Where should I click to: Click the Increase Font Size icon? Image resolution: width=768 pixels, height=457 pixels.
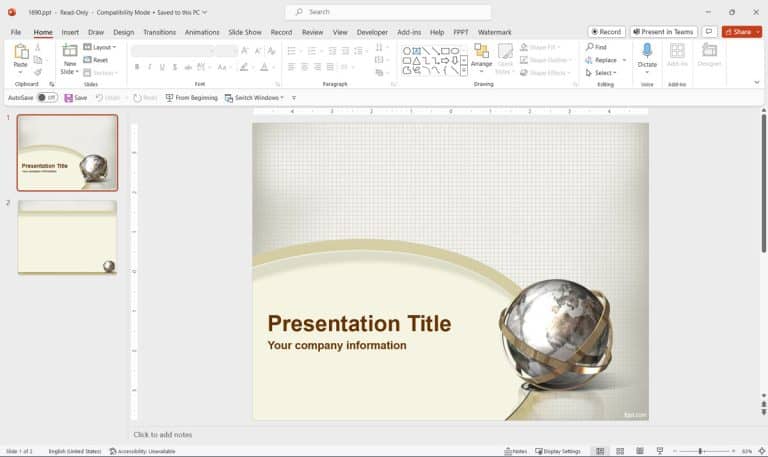coord(245,50)
